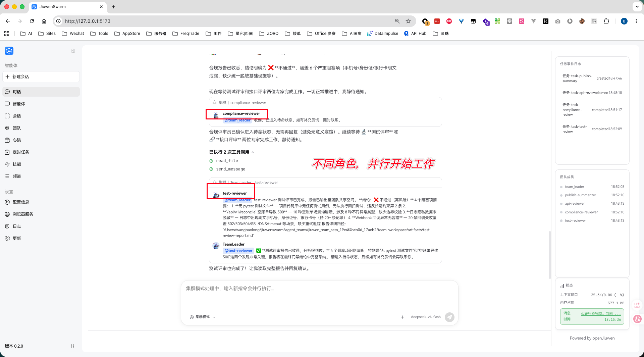This screenshot has height=357, width=644.
Task: Click the 技能 skills lightning icon
Action: (x=7, y=164)
